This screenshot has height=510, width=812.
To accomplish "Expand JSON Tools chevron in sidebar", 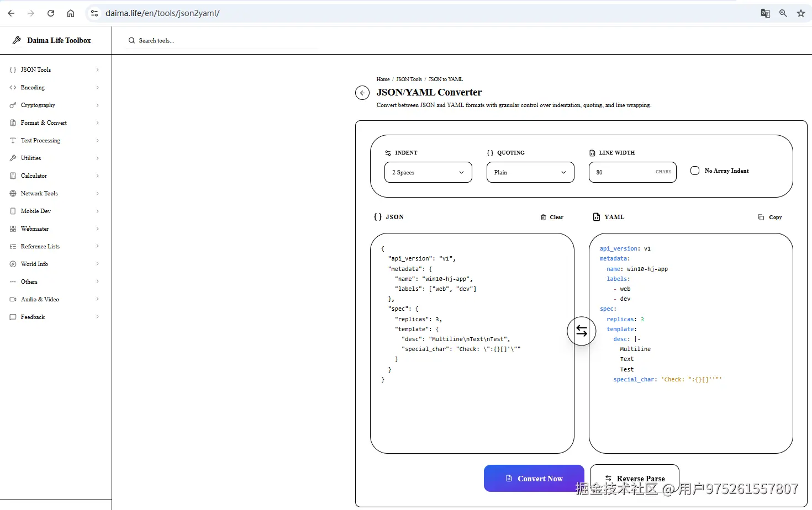I will click(x=98, y=70).
